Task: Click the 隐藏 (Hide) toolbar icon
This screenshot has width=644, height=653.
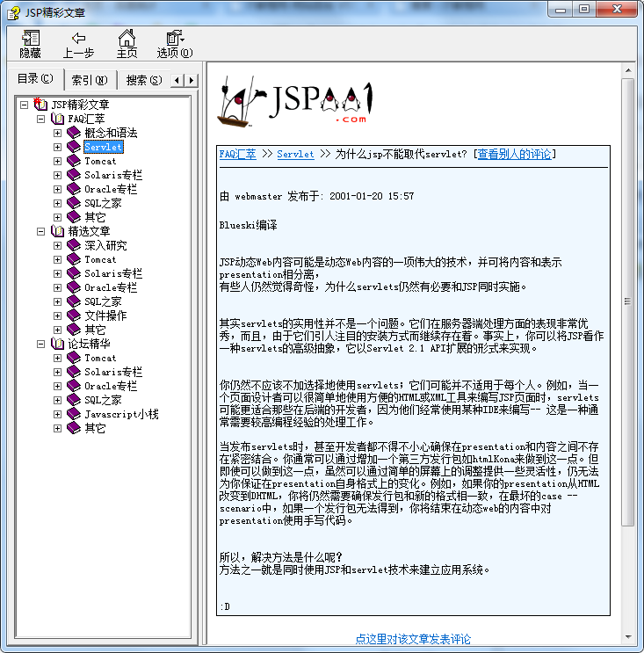Action: (x=31, y=38)
